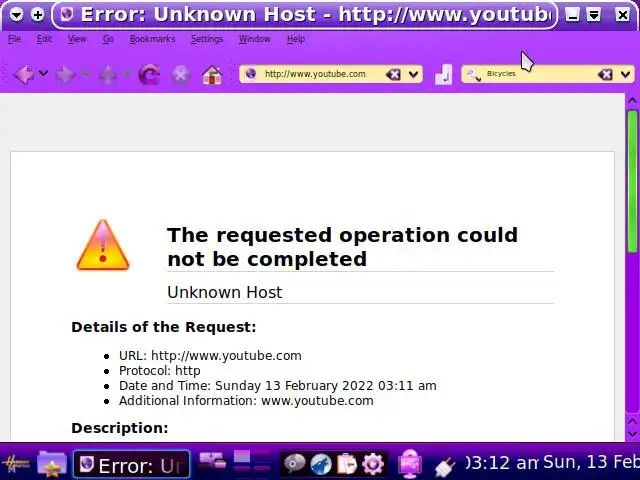Click the Go button beside address bar
This screenshot has height=480, width=640.
coord(443,74)
